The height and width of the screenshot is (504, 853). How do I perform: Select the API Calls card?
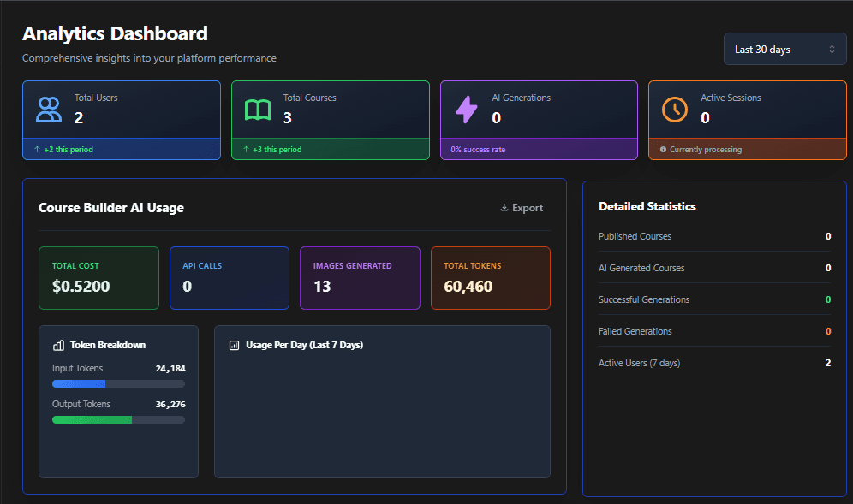[230, 278]
